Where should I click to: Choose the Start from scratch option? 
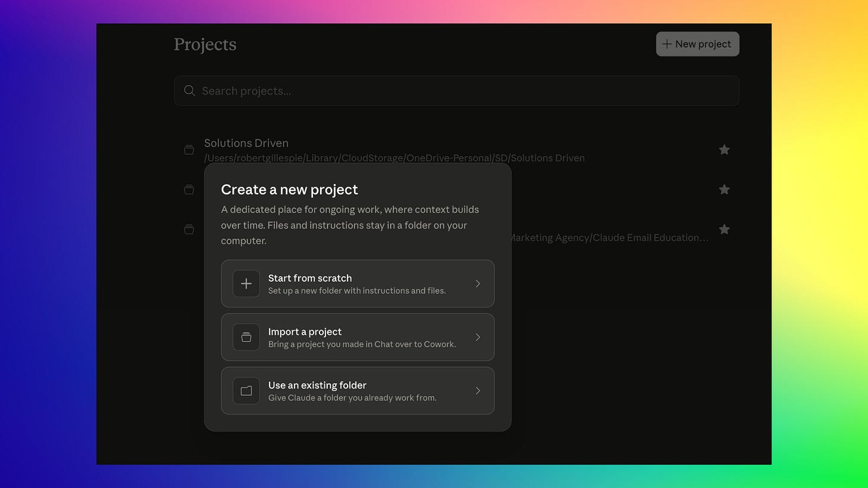coord(358,284)
